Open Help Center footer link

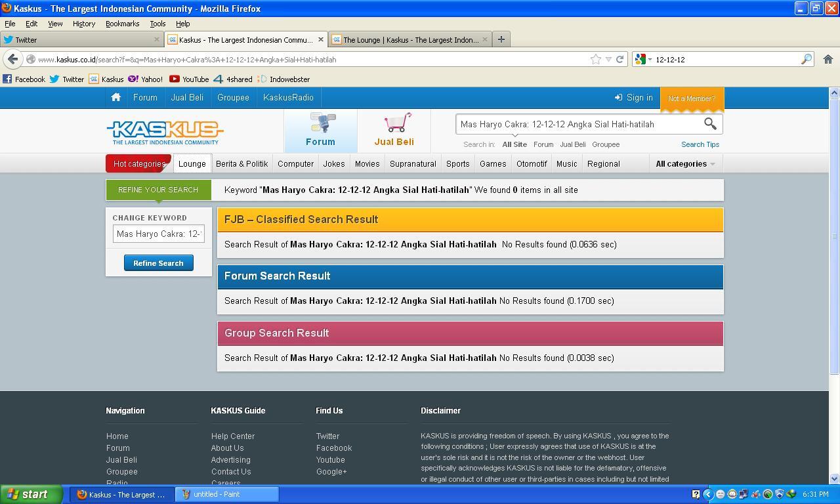pos(233,436)
